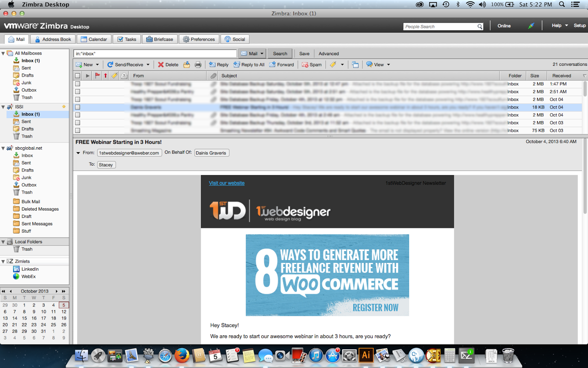
Task: Collapse the ISSI account tree
Action: (x=3, y=107)
